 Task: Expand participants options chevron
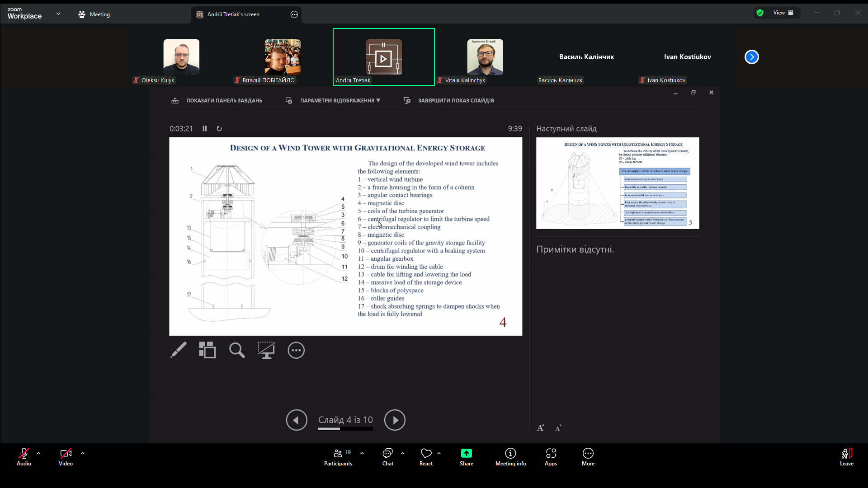pos(361,454)
